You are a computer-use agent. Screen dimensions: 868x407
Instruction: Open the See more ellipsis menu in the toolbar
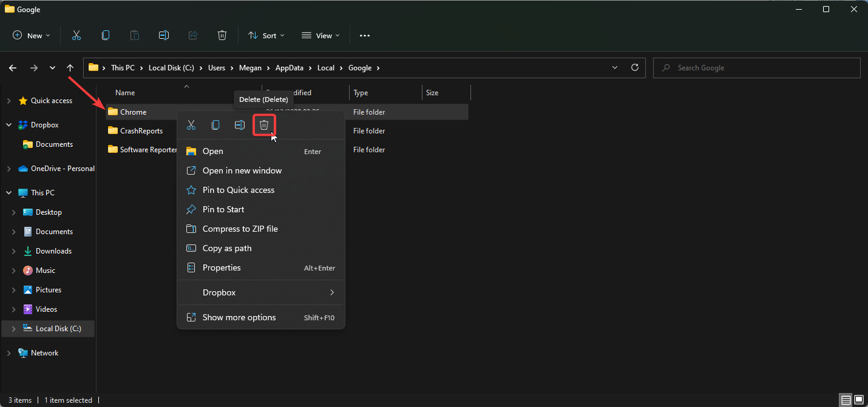365,35
